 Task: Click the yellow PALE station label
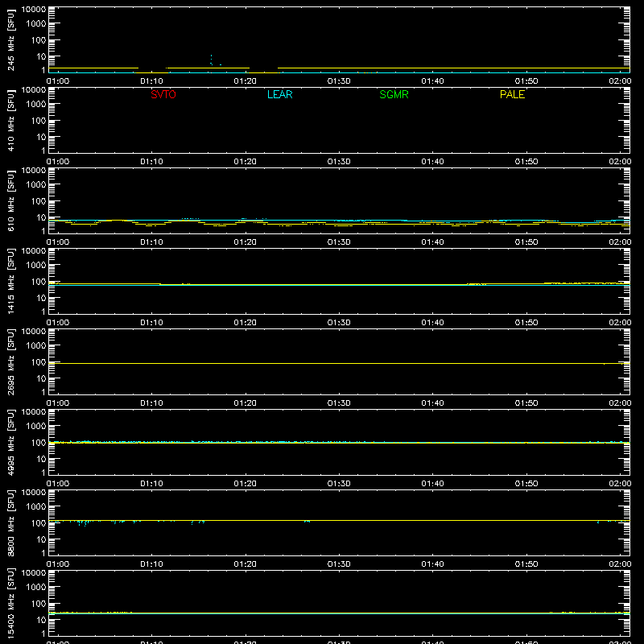pos(512,94)
